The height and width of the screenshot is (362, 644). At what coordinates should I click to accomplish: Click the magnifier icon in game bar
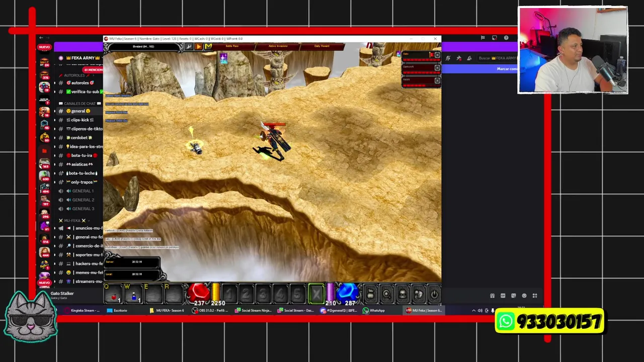(x=386, y=295)
